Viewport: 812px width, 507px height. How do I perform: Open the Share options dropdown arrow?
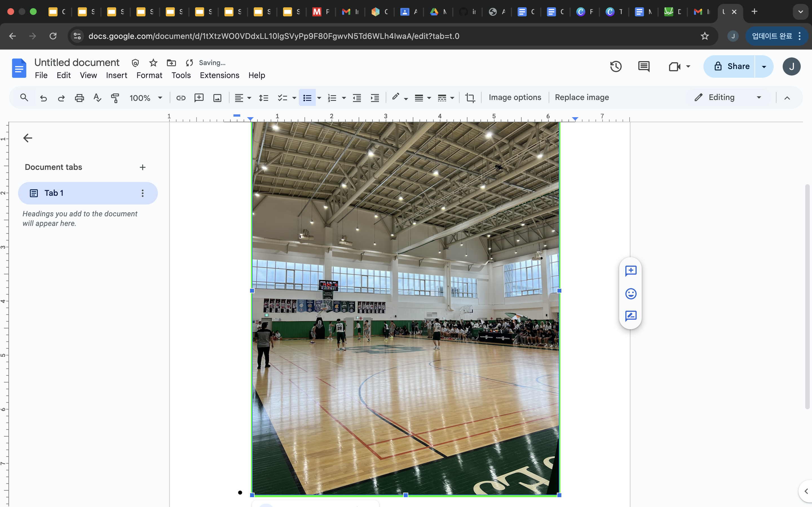point(764,66)
